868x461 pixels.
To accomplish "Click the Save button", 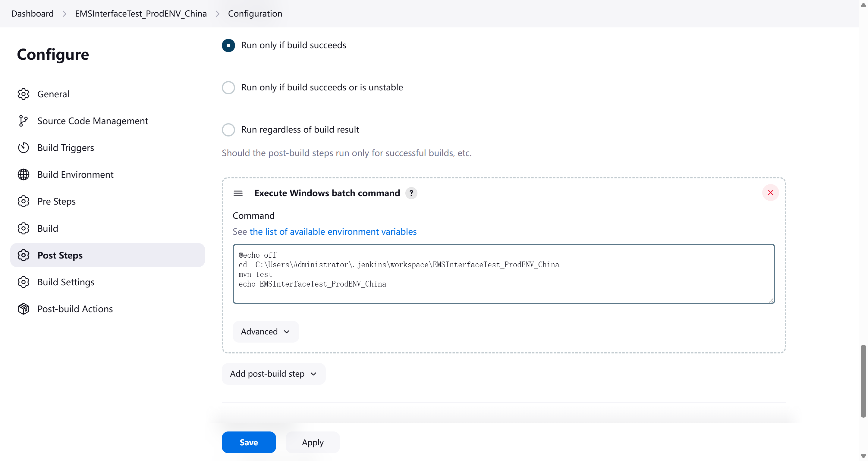I will [249, 442].
